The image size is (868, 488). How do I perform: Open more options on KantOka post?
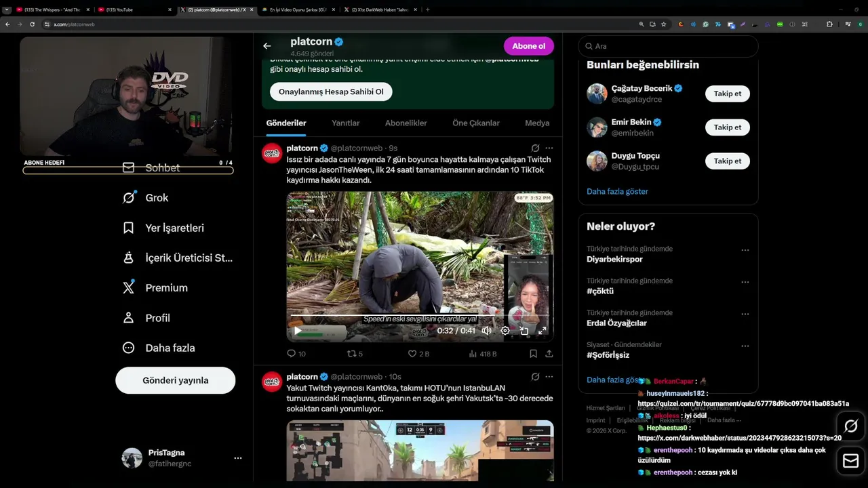tap(549, 377)
